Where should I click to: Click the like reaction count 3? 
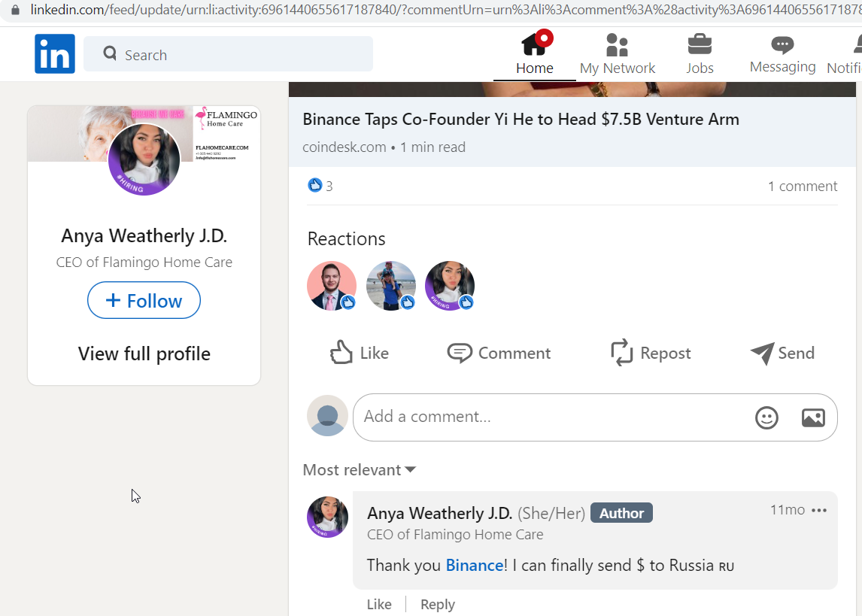pos(320,186)
